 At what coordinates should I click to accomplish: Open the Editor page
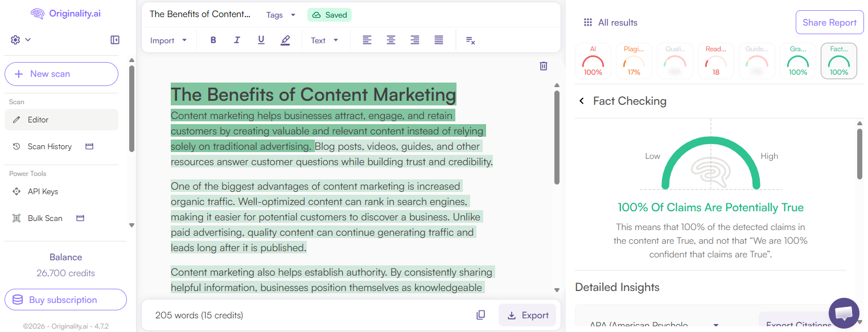click(x=61, y=120)
